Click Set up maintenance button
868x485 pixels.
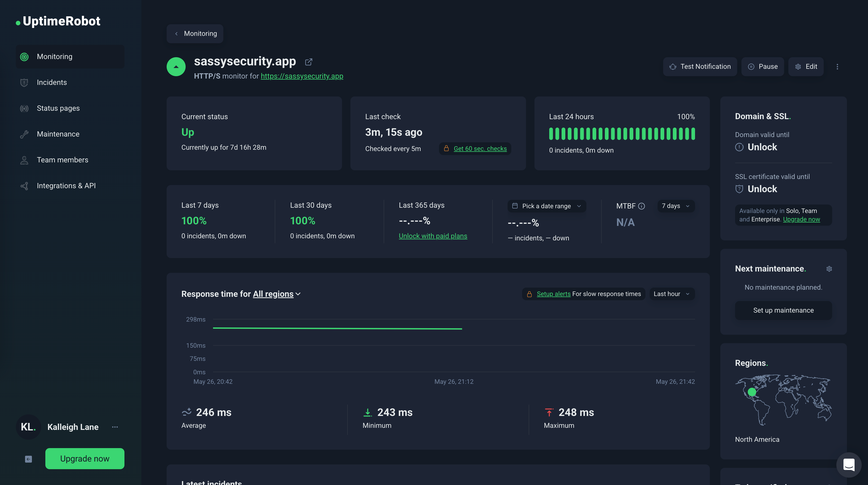(x=783, y=311)
